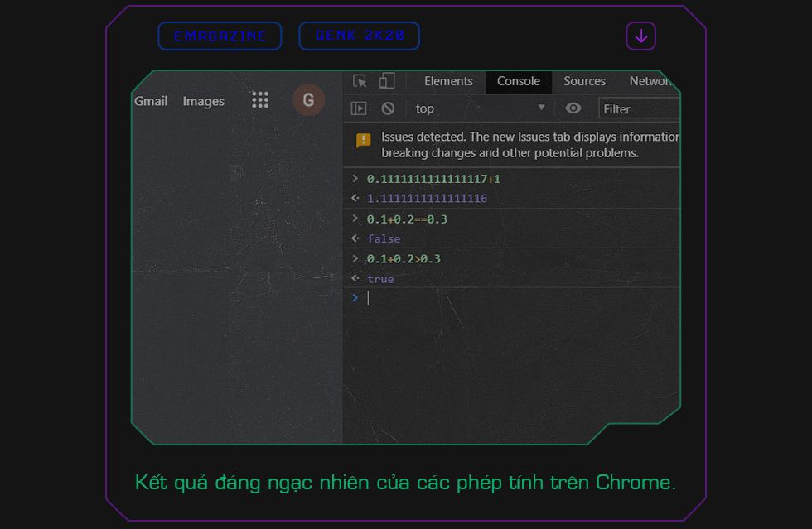Select the Console tab
Image resolution: width=812 pixels, height=529 pixels.
point(518,81)
